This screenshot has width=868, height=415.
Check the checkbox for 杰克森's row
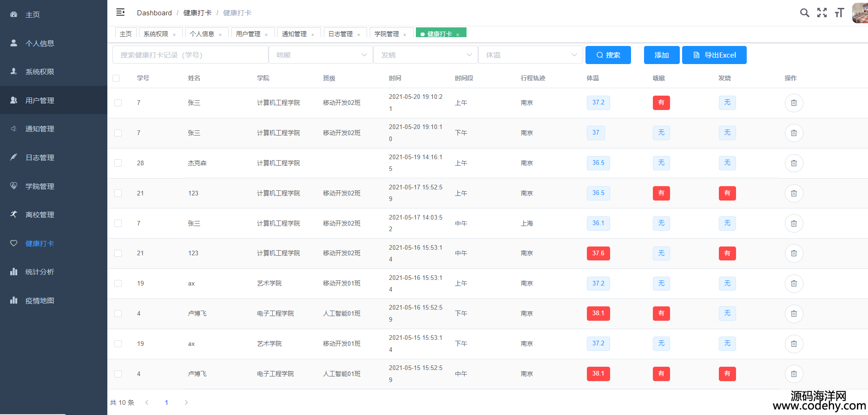click(x=118, y=163)
